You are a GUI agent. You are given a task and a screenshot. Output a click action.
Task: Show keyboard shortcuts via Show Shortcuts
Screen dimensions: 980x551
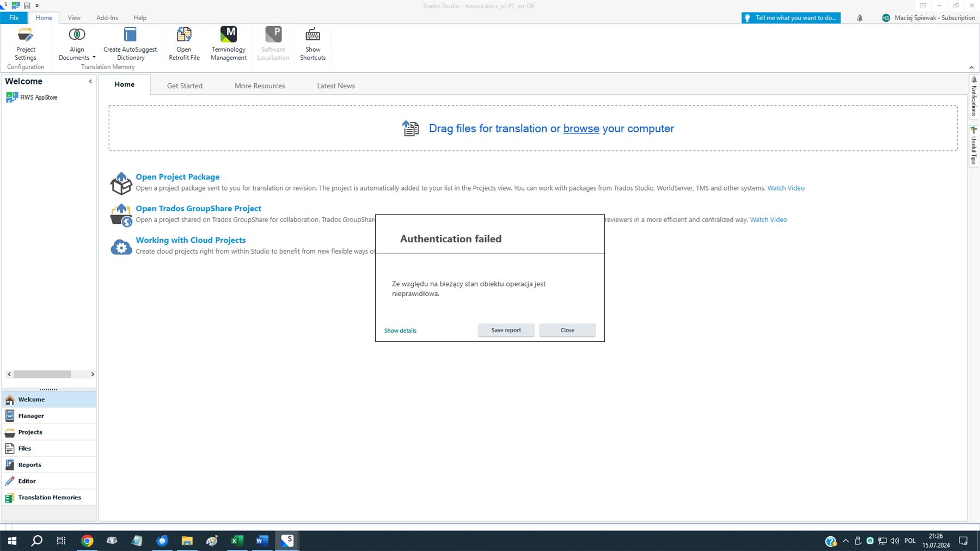(313, 44)
